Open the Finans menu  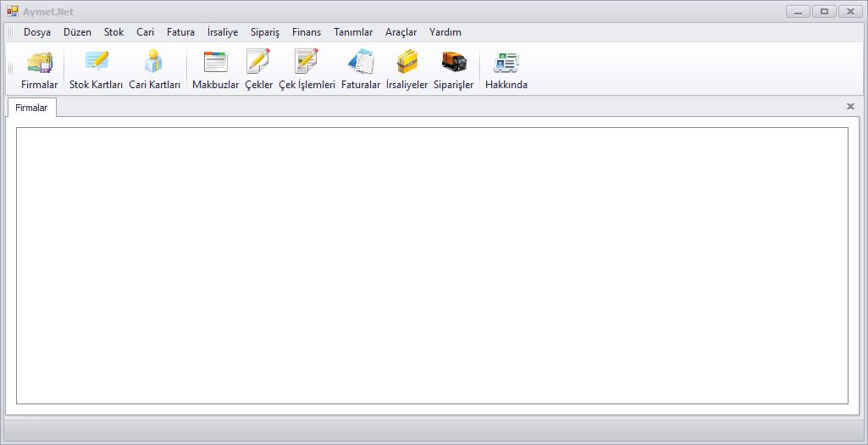(307, 32)
